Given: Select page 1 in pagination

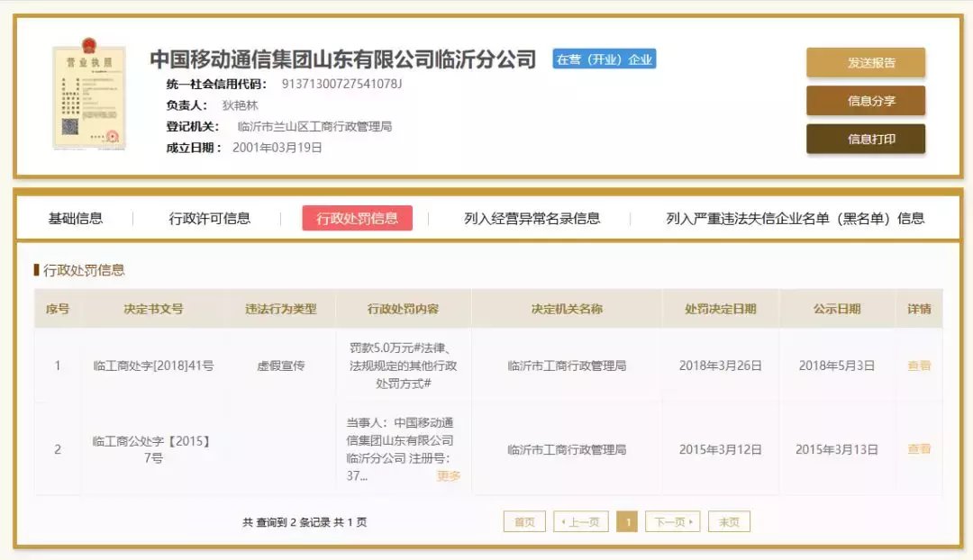Looking at the screenshot, I should (x=627, y=522).
